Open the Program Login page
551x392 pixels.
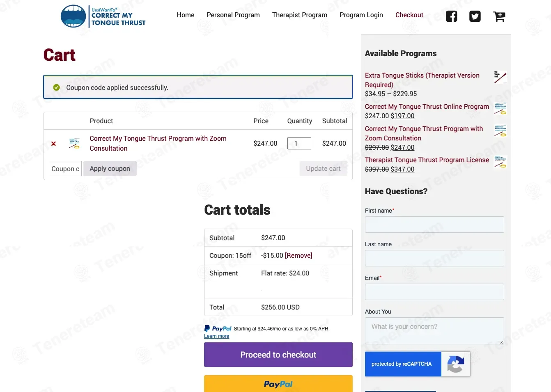tap(361, 15)
